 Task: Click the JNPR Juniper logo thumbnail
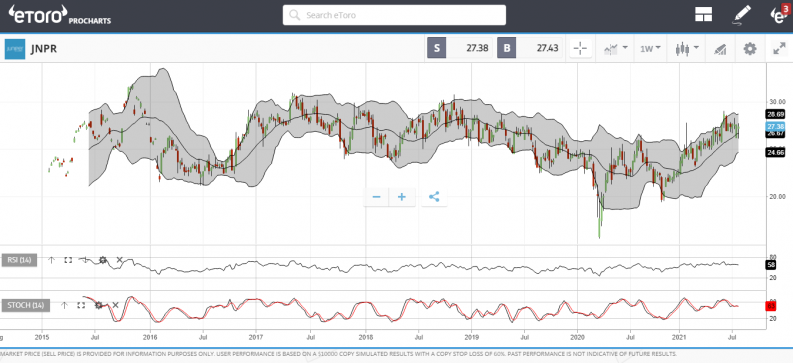tap(15, 49)
